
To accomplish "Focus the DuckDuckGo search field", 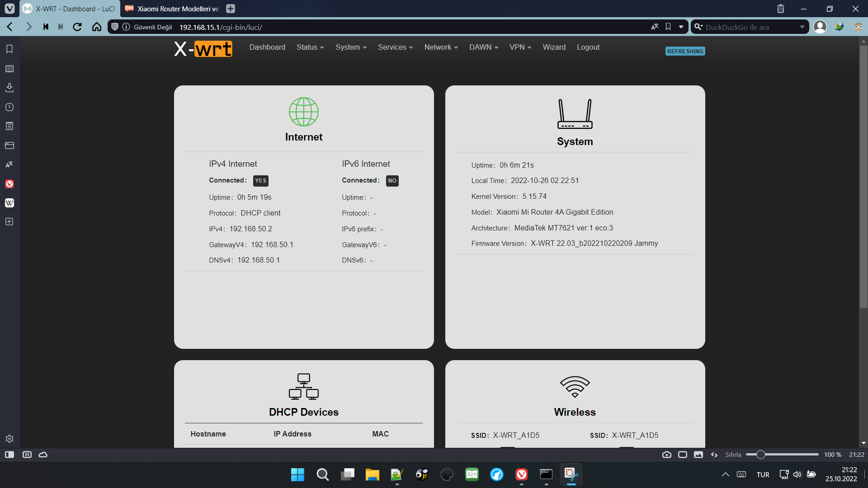I will click(750, 27).
